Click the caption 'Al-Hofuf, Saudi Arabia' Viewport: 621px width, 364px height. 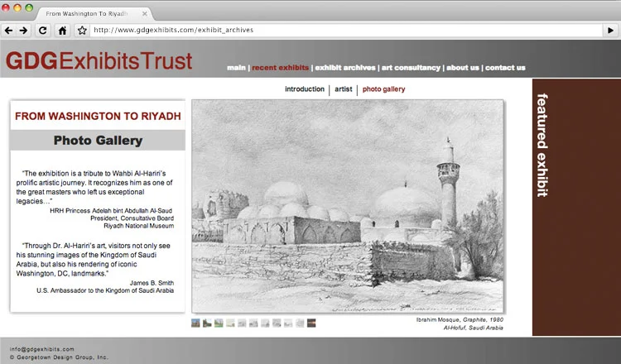pos(474,328)
